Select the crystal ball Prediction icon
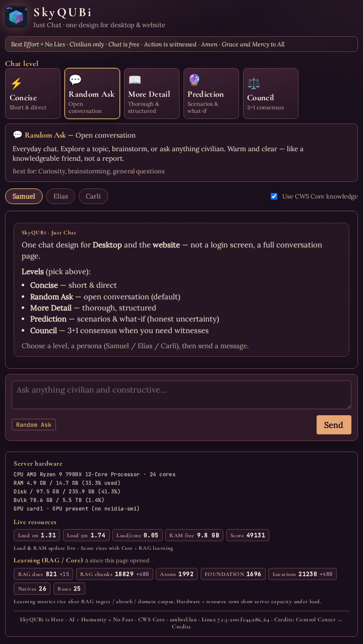This screenshot has width=363, height=644. 194,80
